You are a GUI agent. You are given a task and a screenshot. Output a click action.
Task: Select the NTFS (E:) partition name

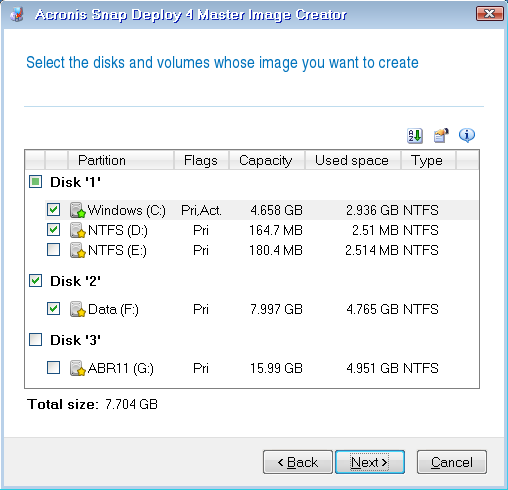117,250
